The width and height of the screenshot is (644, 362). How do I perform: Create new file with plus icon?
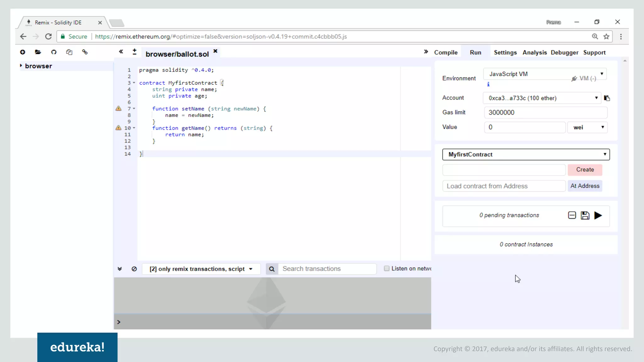pyautogui.click(x=23, y=52)
